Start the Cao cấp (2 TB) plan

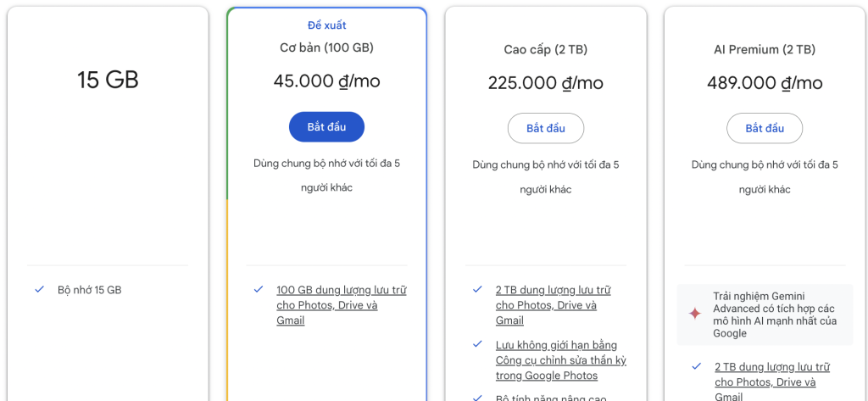pos(546,129)
